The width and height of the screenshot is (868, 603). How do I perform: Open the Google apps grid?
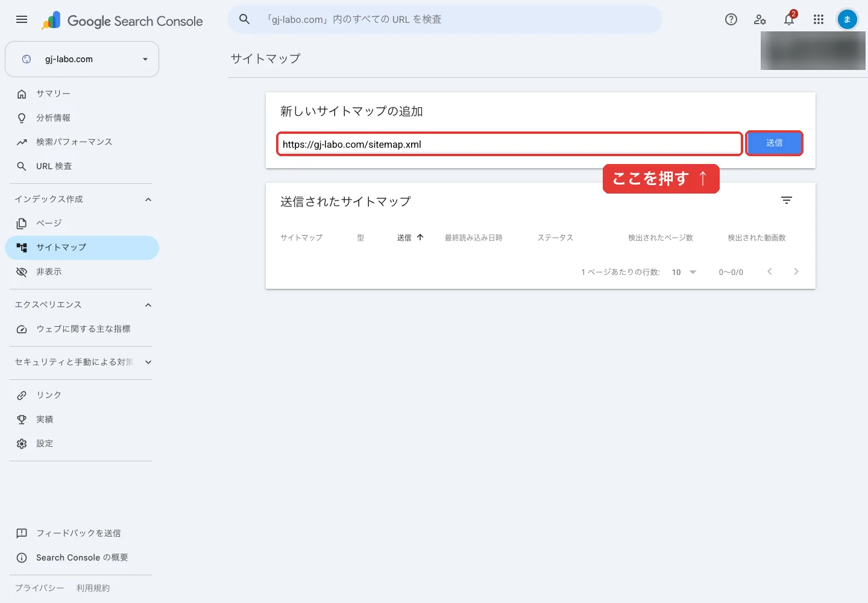point(818,19)
